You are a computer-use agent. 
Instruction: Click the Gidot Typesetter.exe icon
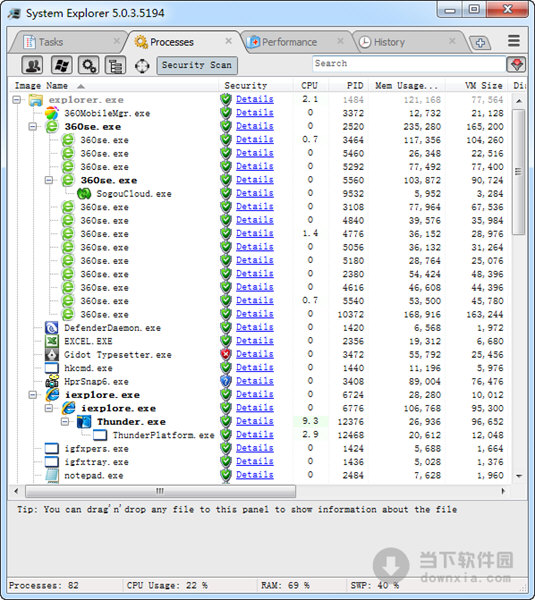(52, 355)
